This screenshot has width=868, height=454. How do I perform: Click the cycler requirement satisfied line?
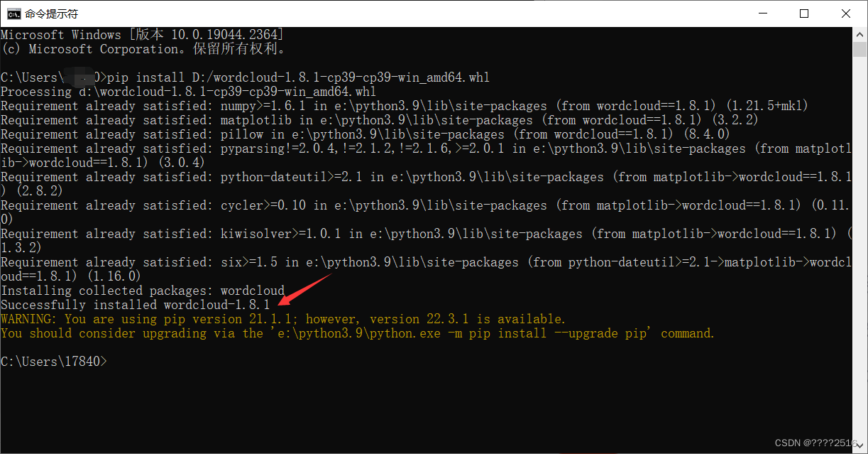point(426,212)
